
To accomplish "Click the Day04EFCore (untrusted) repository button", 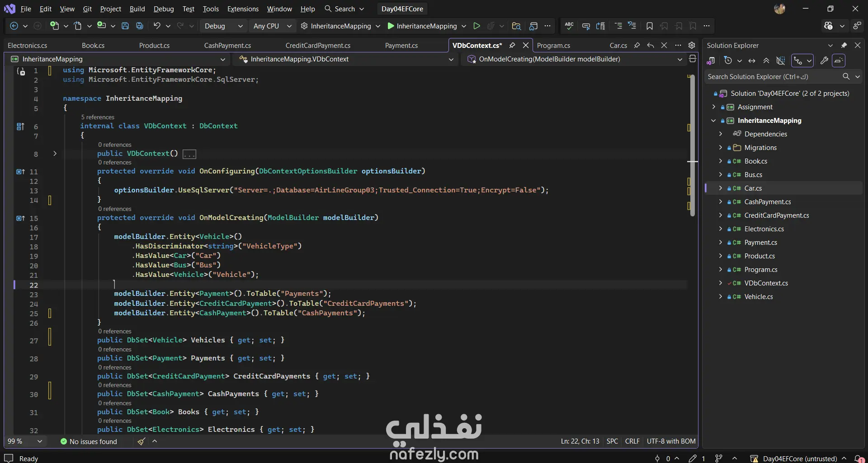I will click(x=798, y=458).
